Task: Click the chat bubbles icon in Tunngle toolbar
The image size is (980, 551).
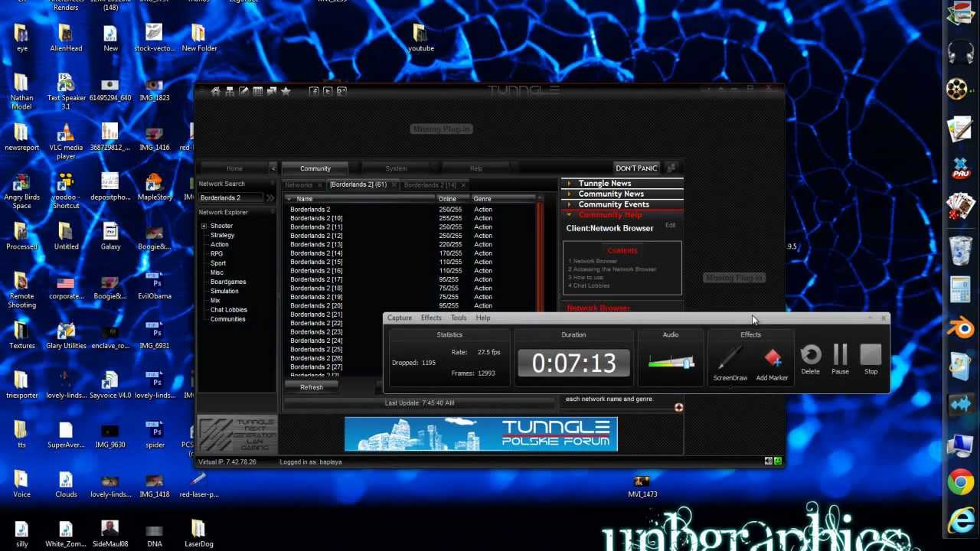Action: click(x=271, y=91)
